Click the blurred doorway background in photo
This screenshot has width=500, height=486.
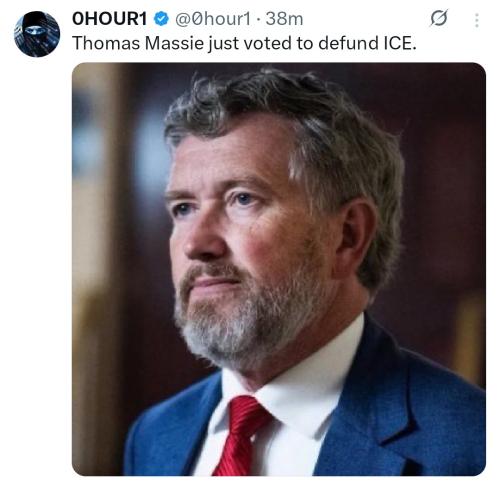point(100,233)
